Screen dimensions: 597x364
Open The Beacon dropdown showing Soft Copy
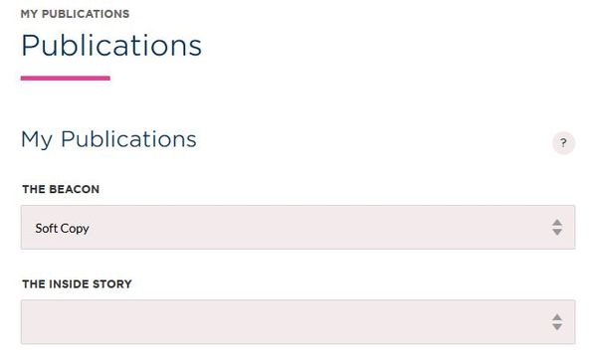click(x=298, y=228)
